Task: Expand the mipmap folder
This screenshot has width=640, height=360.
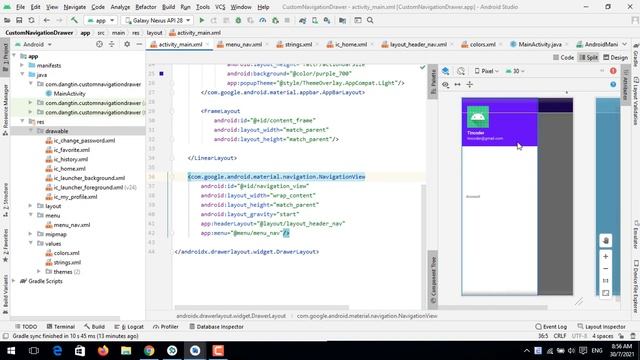Action: pyautogui.click(x=31, y=234)
